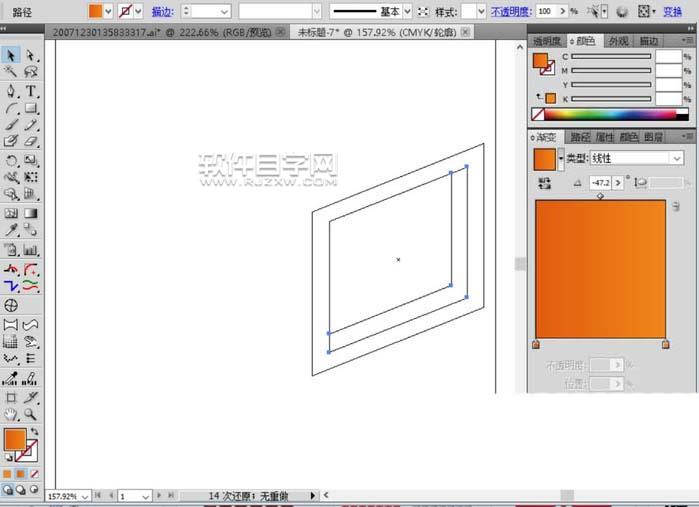Select the Direct Selection tool
The width and height of the screenshot is (699, 507).
(x=31, y=55)
